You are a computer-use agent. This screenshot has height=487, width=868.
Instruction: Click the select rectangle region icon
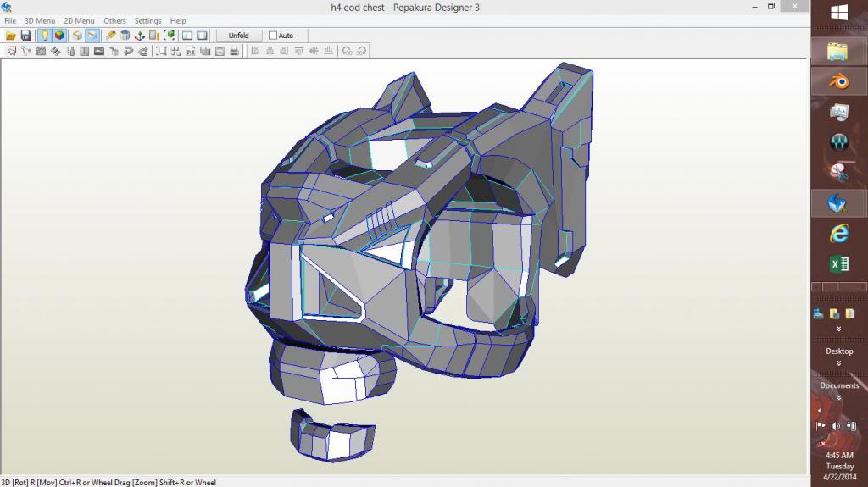click(161, 51)
